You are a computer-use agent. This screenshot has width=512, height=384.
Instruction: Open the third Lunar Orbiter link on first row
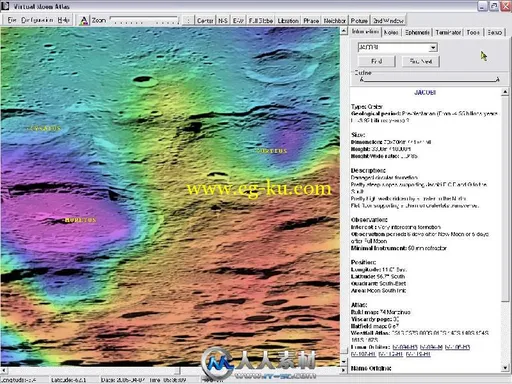pyautogui.click(x=457, y=347)
